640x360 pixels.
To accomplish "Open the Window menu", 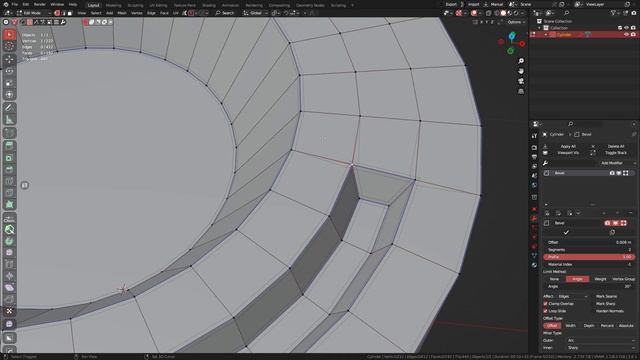I will (57, 4).
